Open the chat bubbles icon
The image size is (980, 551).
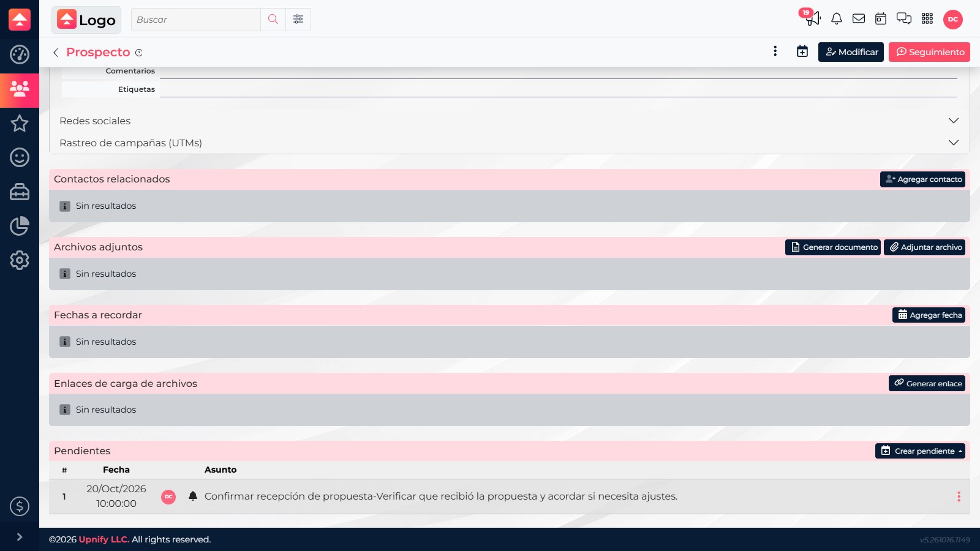[904, 19]
